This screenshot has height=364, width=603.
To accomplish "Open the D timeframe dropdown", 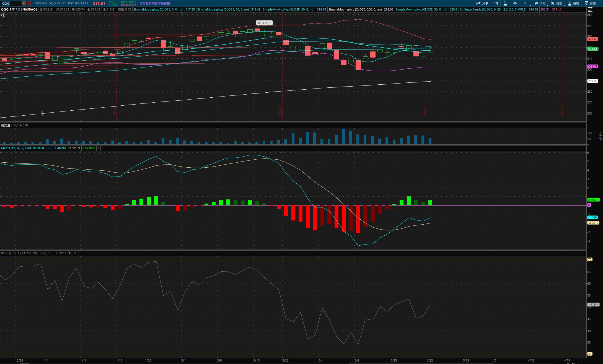I will pos(526,3).
